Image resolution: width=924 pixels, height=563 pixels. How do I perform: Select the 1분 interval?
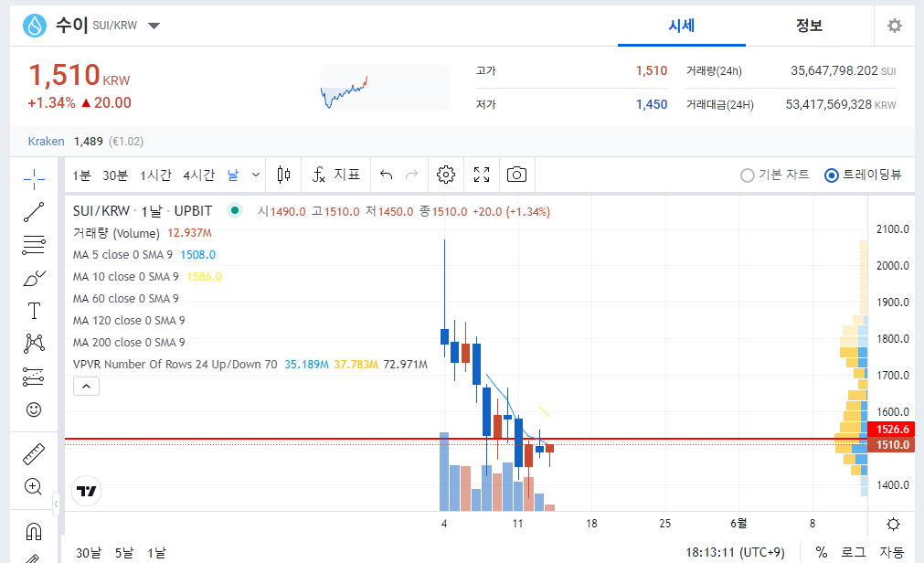82,175
